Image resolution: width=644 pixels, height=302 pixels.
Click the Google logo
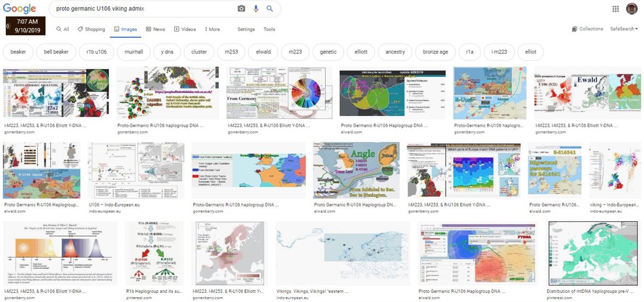(21, 9)
